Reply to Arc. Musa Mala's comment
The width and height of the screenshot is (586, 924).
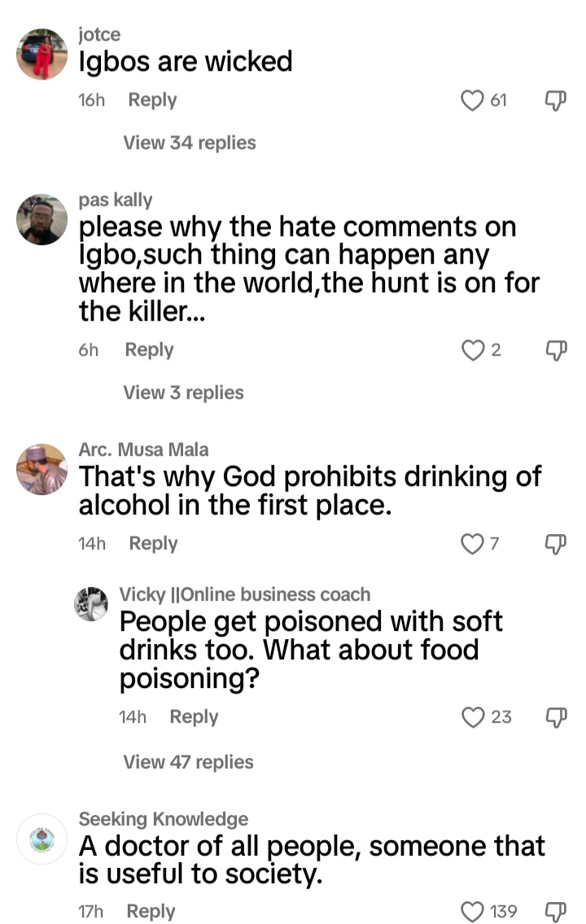[x=153, y=544]
